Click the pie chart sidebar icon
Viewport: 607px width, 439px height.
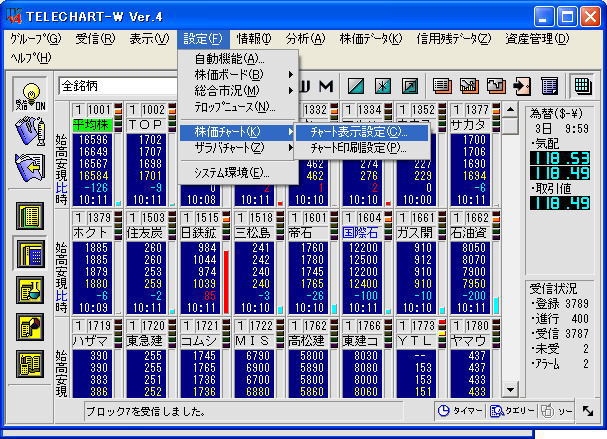point(30,327)
